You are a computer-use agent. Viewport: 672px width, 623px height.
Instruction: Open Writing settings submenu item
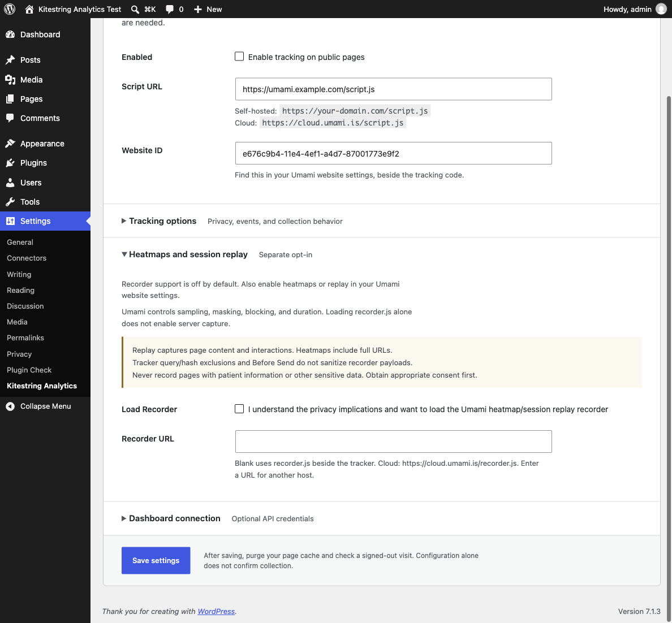[x=19, y=274]
